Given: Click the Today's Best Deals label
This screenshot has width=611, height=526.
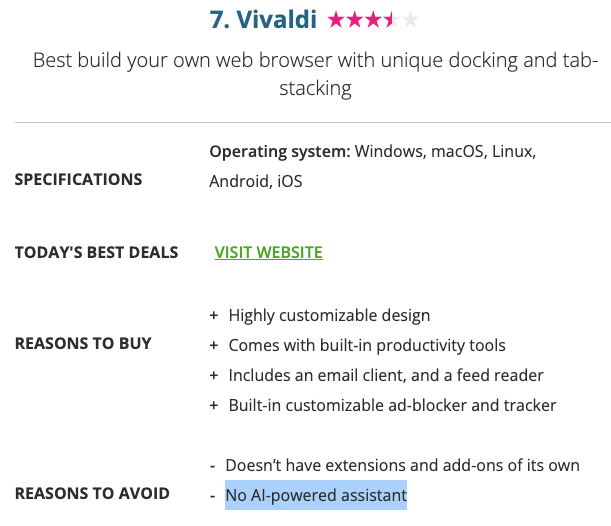Looking at the screenshot, I should pyautogui.click(x=96, y=252).
